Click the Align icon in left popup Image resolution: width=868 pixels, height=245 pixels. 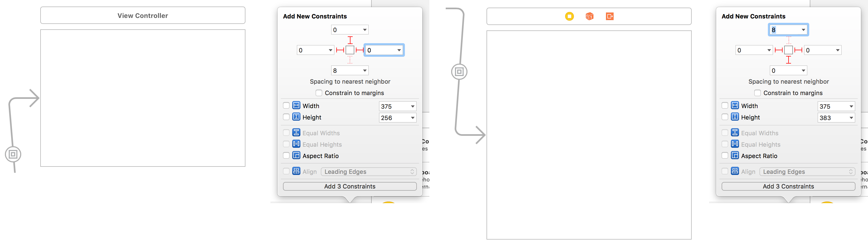(x=296, y=171)
